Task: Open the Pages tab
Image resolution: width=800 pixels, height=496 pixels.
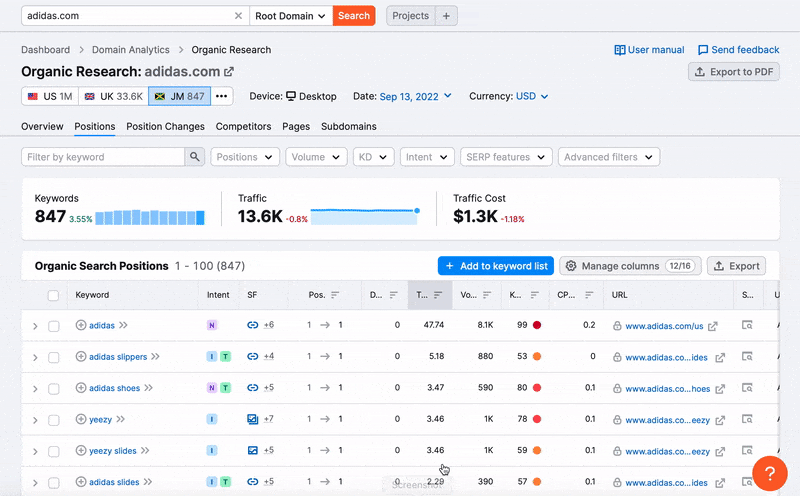Action: click(296, 126)
